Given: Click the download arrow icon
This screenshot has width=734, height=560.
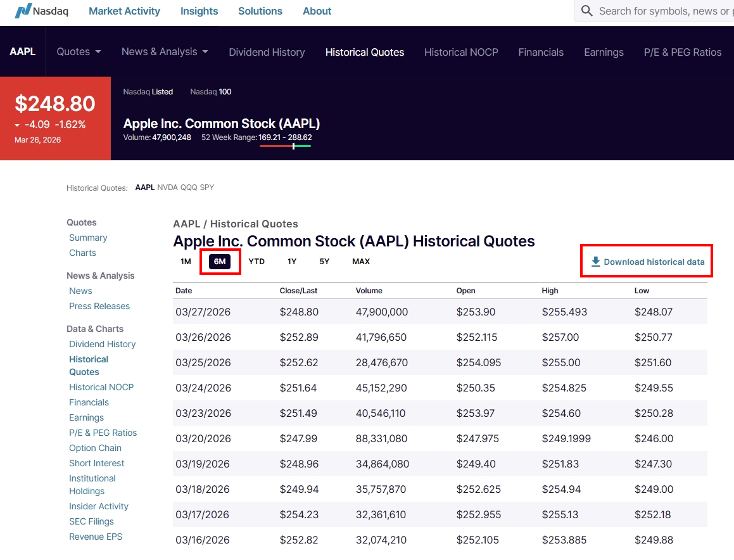Looking at the screenshot, I should 595,262.
